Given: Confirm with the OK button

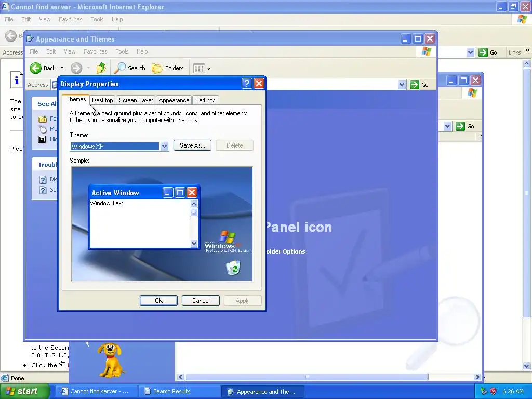Looking at the screenshot, I should coord(158,301).
